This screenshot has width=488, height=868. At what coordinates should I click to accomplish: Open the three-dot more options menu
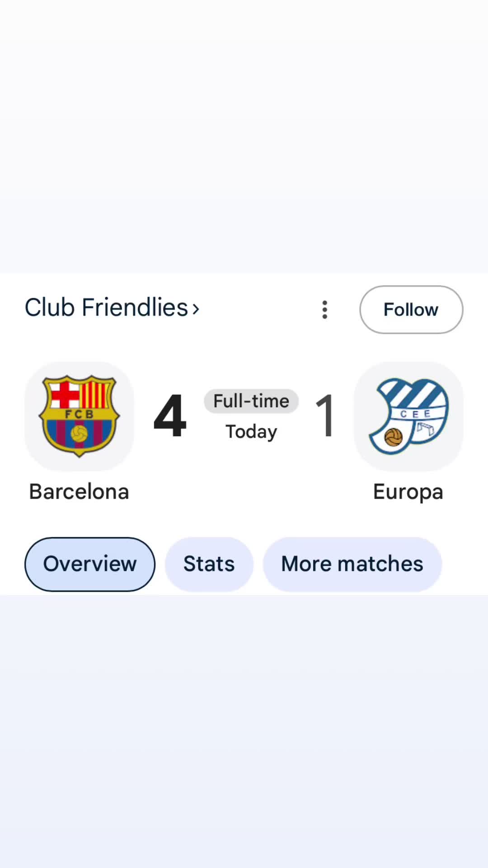[324, 310]
